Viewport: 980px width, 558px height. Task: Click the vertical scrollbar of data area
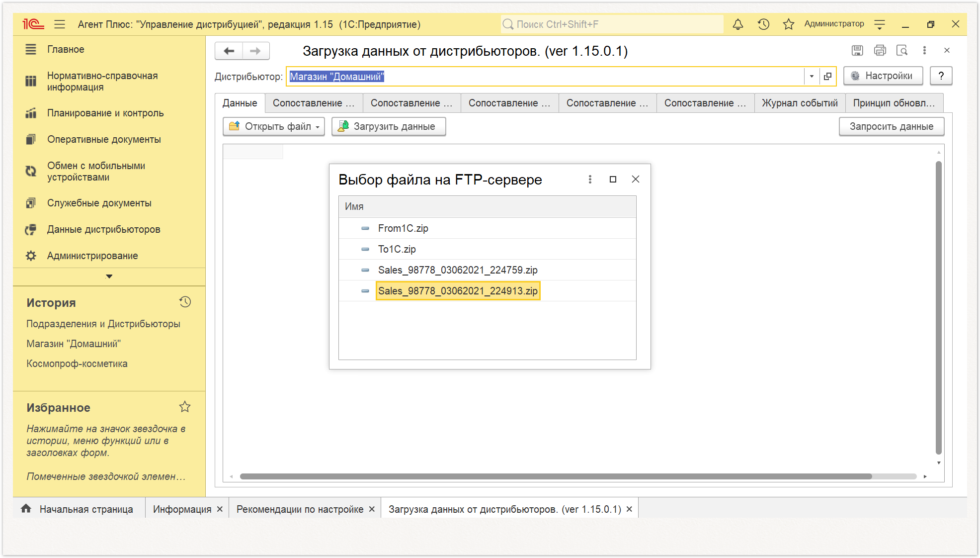coord(938,307)
